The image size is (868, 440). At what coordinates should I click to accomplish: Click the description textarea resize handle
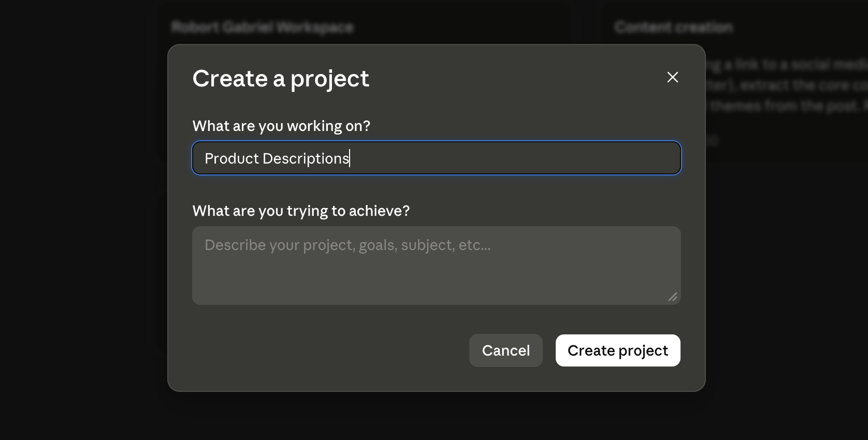[673, 297]
